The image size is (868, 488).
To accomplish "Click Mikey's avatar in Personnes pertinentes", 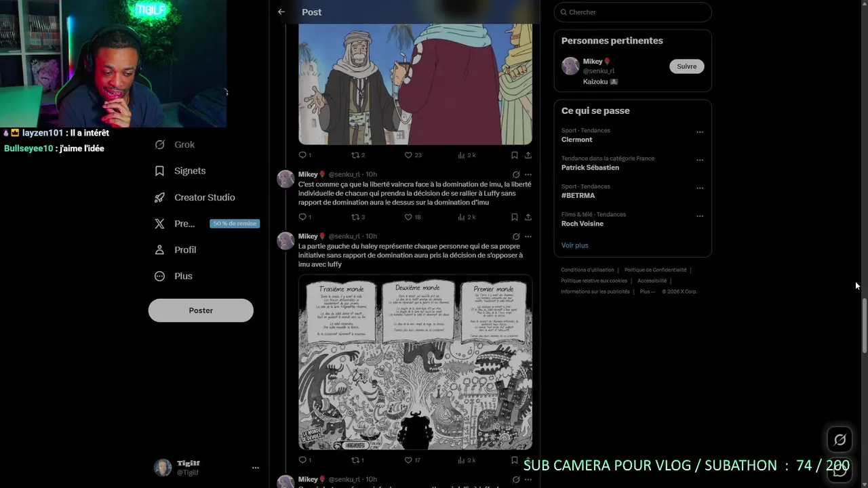I will pos(570,66).
